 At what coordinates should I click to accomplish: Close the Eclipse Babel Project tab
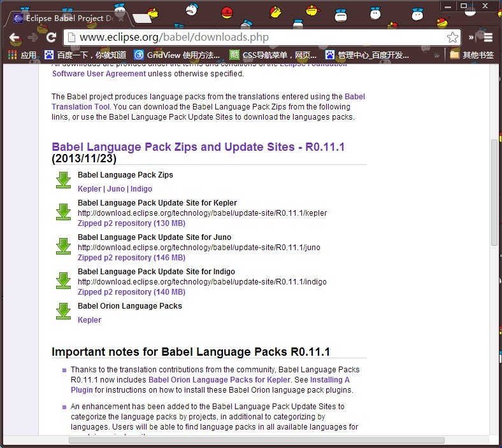click(121, 19)
